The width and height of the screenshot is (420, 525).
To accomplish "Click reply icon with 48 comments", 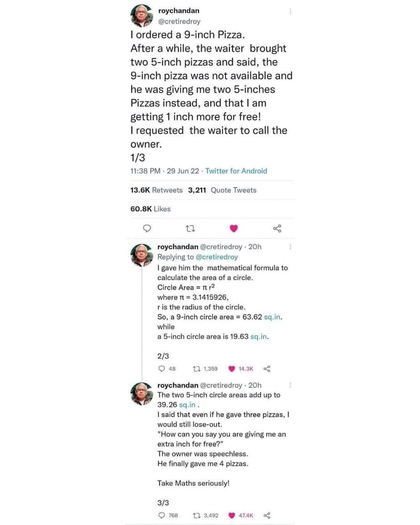I will click(x=162, y=369).
